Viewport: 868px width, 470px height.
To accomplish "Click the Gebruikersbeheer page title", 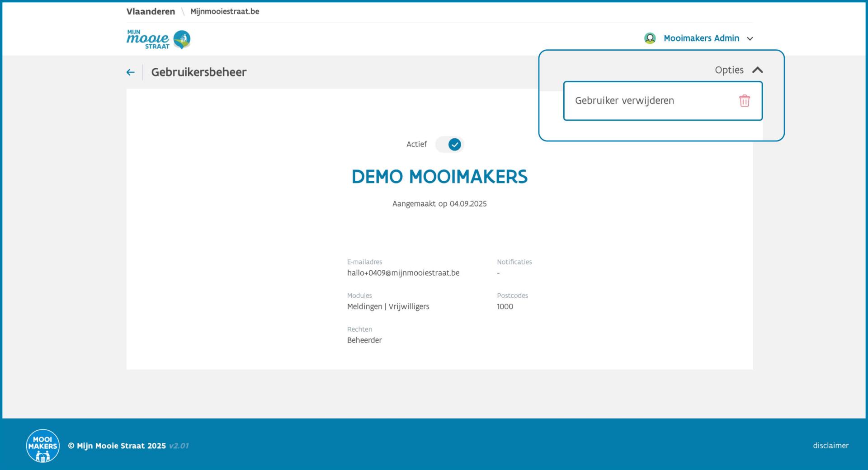I will click(198, 72).
